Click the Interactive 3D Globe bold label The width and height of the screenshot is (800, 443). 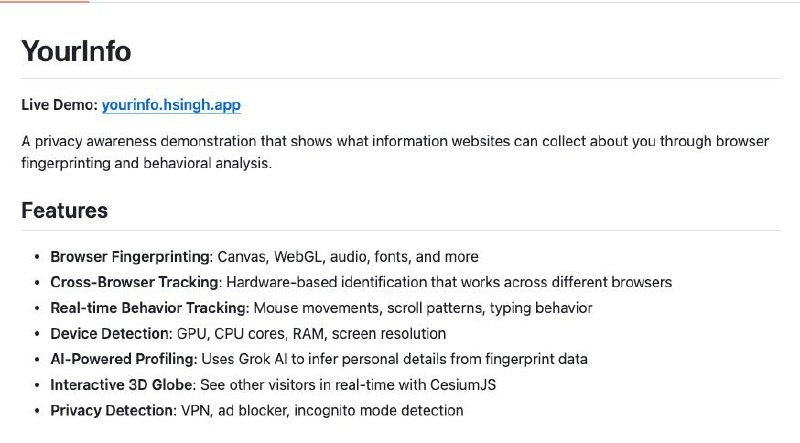tap(123, 384)
